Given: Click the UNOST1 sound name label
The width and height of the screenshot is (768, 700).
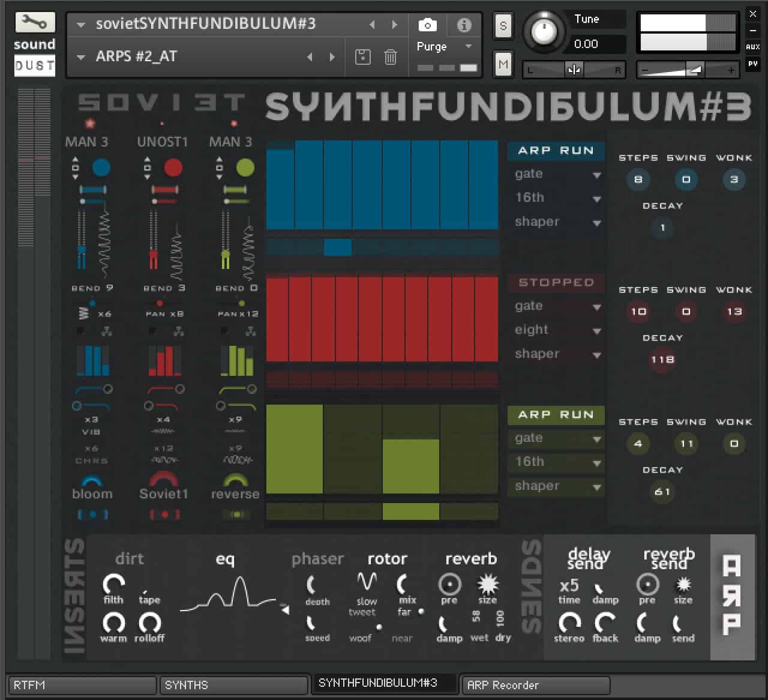Looking at the screenshot, I should 163,142.
